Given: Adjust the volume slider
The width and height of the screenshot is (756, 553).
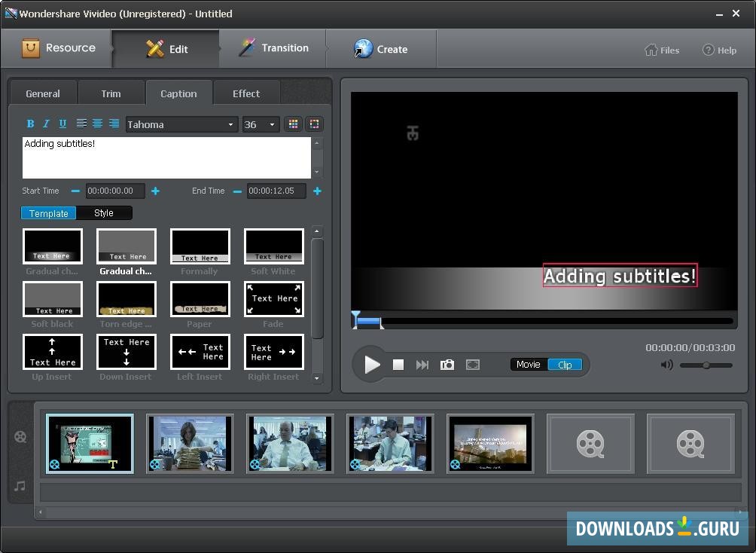Looking at the screenshot, I should [x=706, y=365].
